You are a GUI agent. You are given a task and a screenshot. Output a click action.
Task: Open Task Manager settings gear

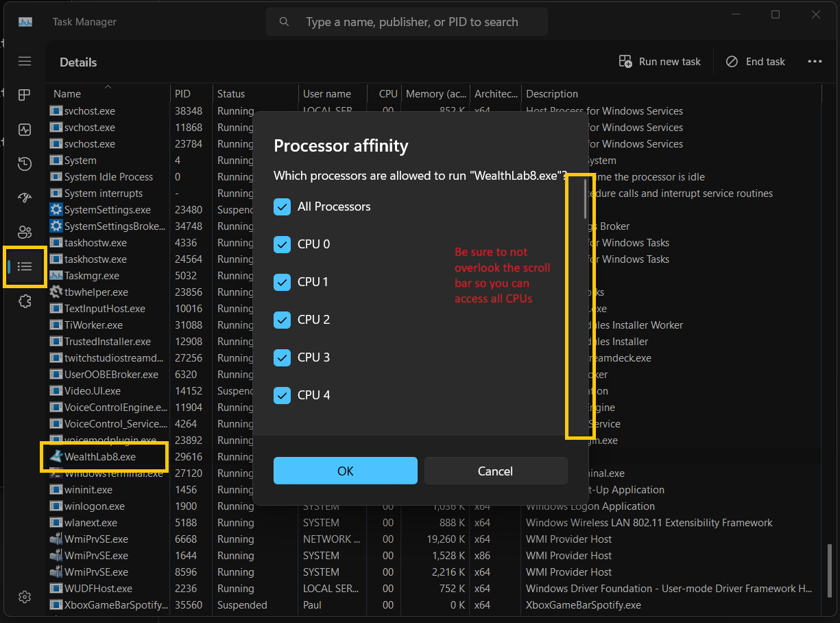coord(25,597)
